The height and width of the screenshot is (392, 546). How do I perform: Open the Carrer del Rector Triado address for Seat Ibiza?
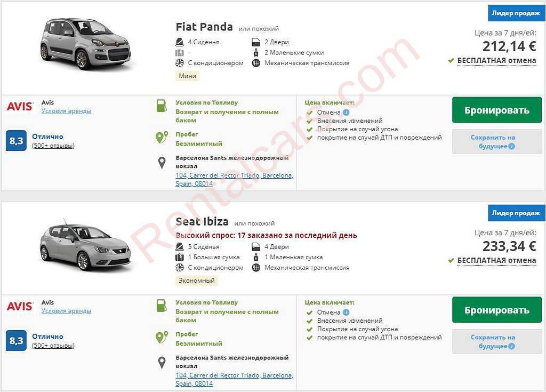234,379
